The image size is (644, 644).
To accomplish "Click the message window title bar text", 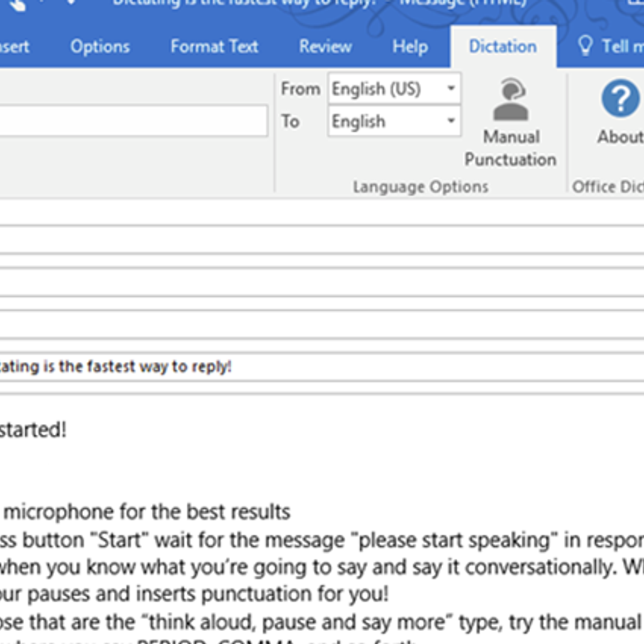I will [317, 4].
